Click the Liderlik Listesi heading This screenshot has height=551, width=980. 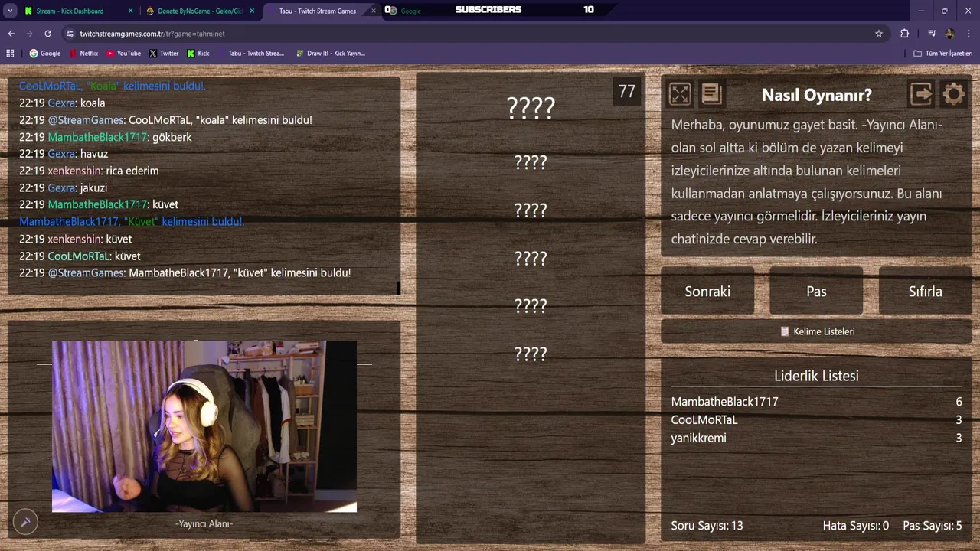[x=816, y=376]
